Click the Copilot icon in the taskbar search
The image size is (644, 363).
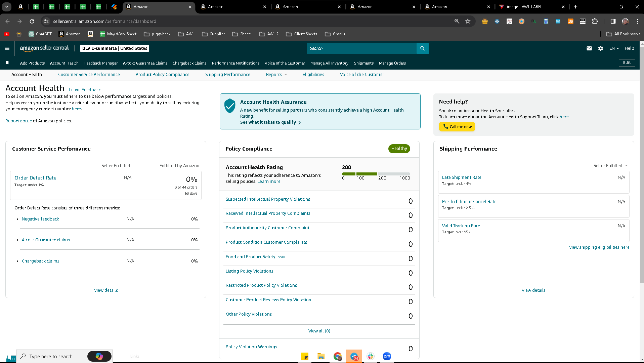coord(99,356)
